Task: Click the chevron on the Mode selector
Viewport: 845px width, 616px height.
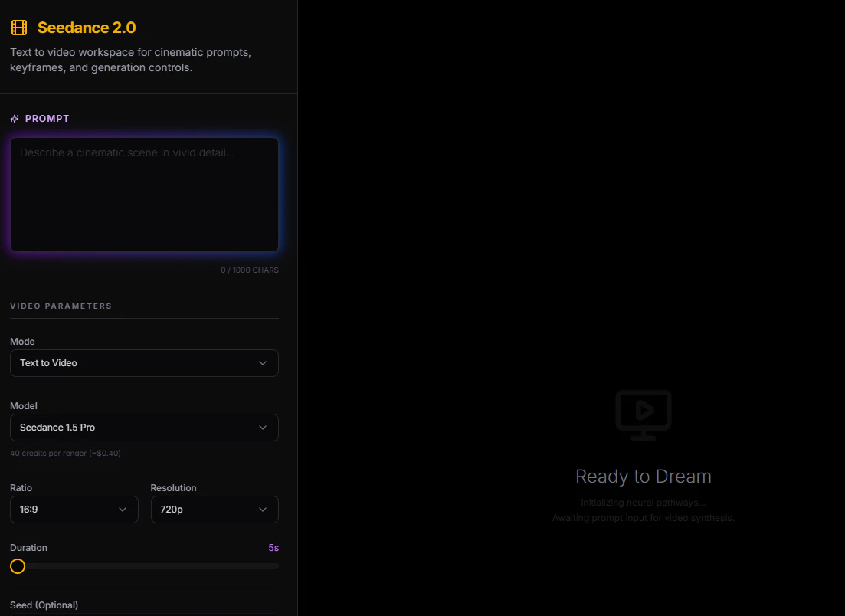Action: pos(264,362)
